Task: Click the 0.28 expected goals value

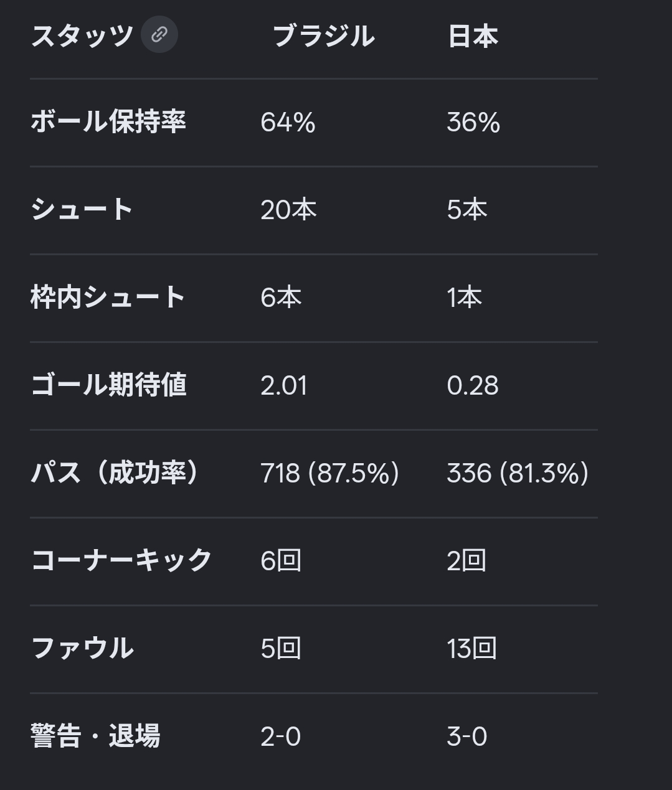Action: [473, 386]
